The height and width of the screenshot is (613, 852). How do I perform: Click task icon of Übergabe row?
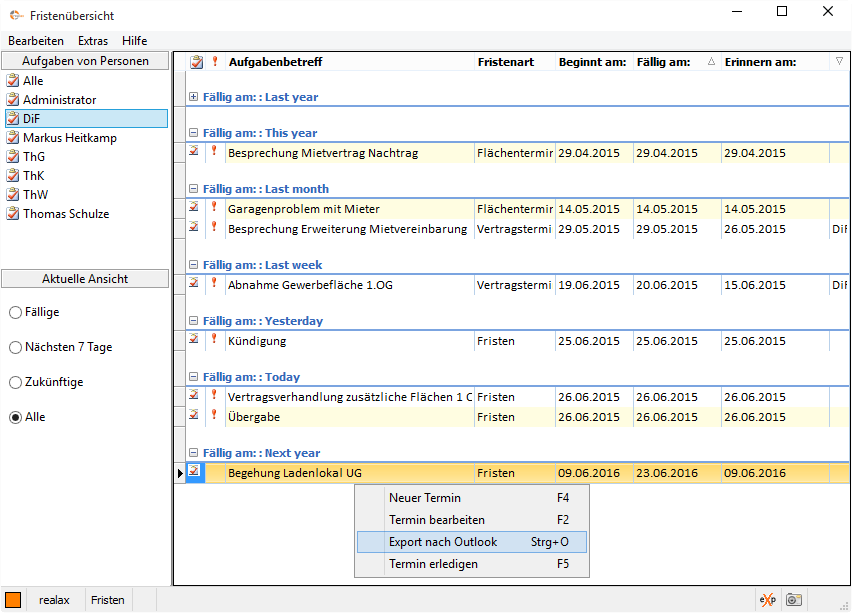tap(194, 415)
